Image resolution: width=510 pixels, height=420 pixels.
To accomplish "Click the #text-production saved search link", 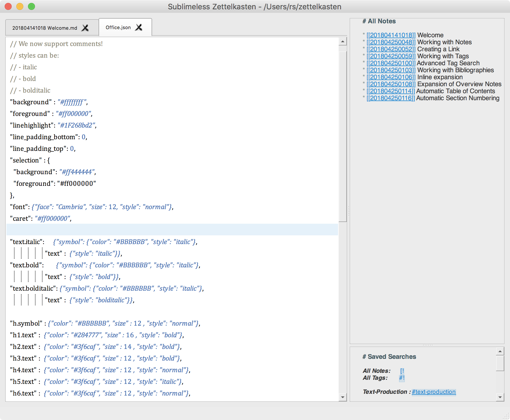I will click(434, 392).
